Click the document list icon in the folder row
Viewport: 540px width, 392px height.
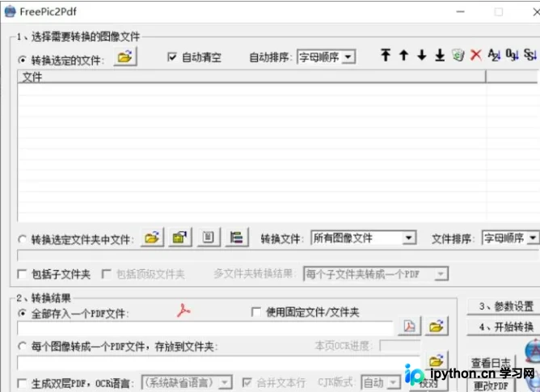pyautogui.click(x=209, y=238)
